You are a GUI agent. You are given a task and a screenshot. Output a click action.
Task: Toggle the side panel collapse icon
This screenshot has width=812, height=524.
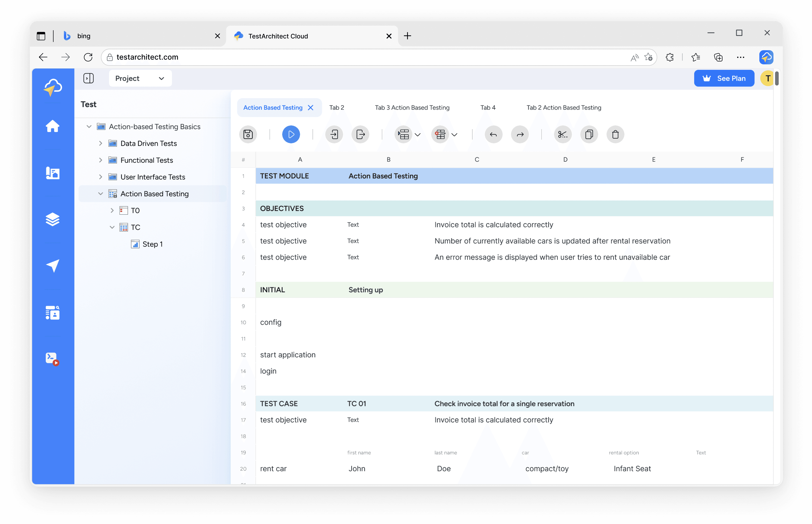[89, 78]
